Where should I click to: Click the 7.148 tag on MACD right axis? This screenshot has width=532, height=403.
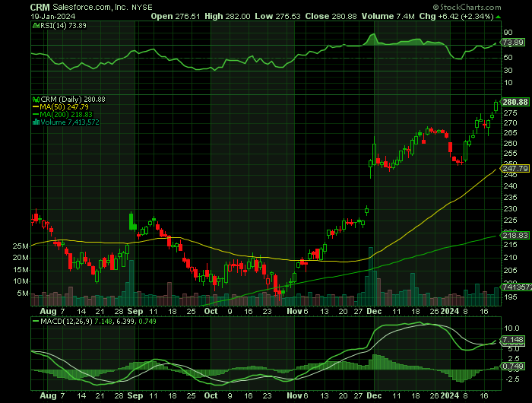[x=513, y=340]
